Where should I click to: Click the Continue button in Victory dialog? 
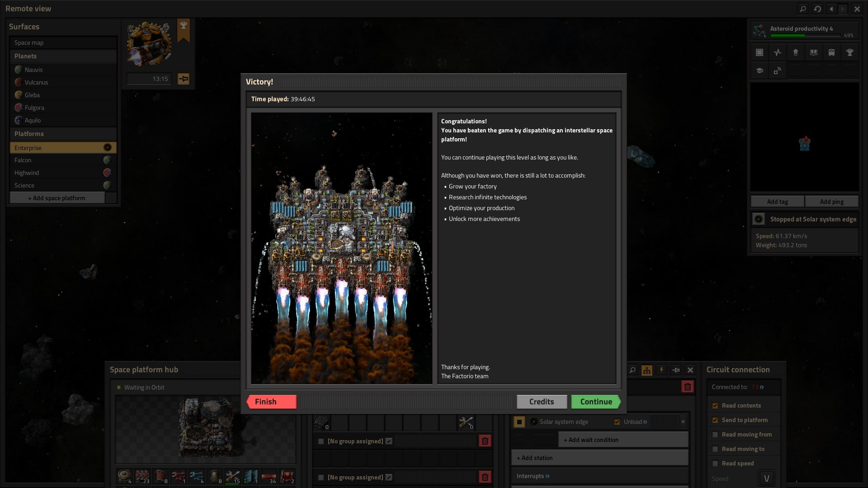[x=596, y=402]
